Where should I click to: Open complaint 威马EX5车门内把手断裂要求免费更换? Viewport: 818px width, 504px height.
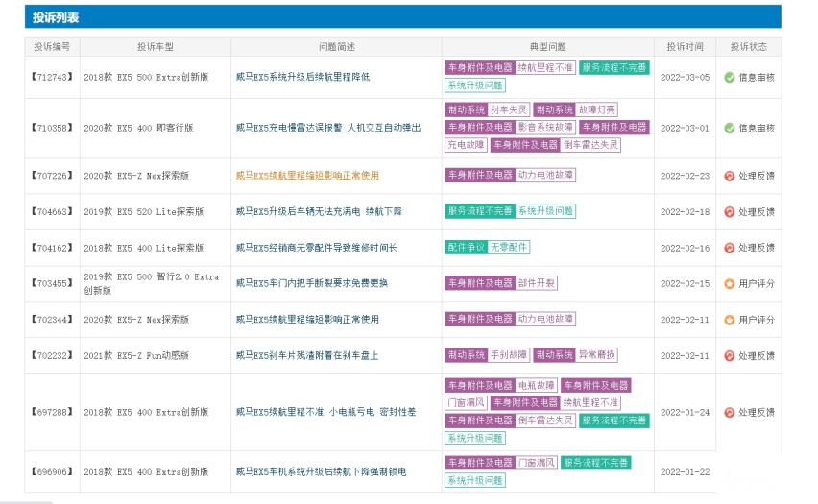[x=312, y=283]
